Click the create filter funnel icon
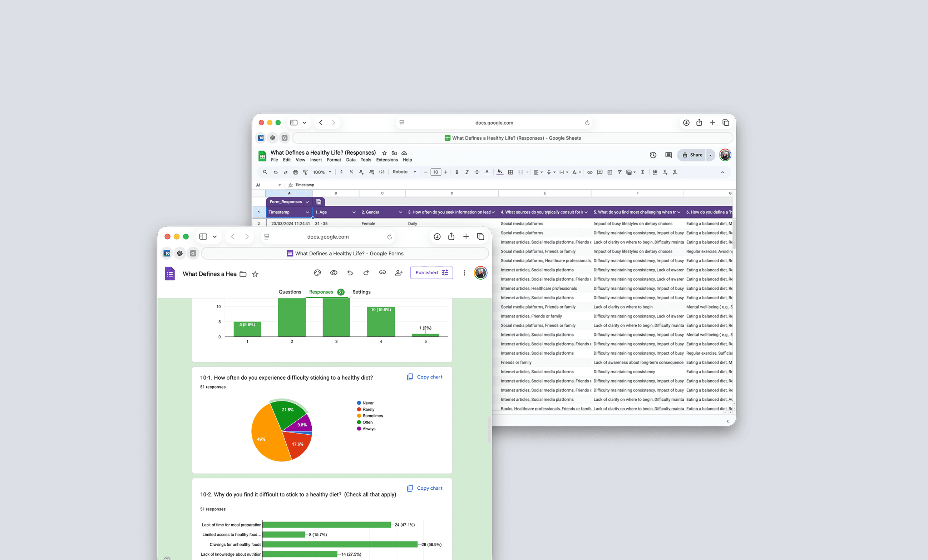Screen dimensions: 928x560 click(x=620, y=172)
